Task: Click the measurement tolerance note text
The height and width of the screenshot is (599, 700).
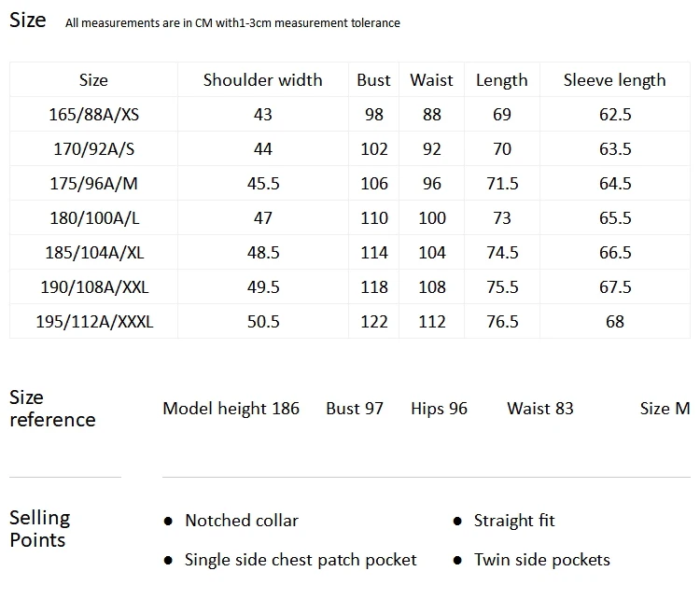Action: pos(232,23)
